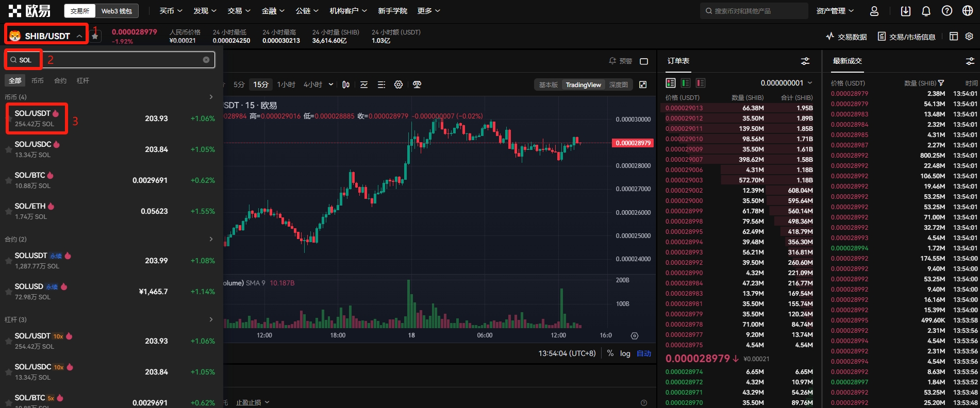The width and height of the screenshot is (980, 408).
Task: Star the SOL/ETH spot pair
Action: (x=8, y=211)
